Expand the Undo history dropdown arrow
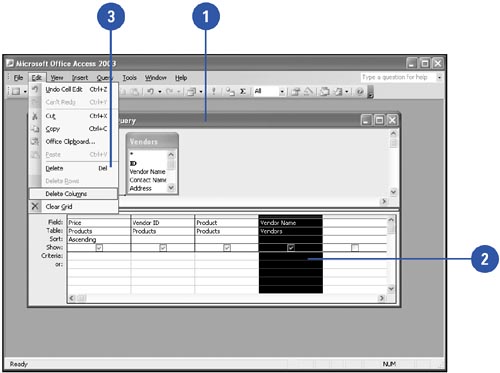The height and width of the screenshot is (373, 500). [x=160, y=91]
